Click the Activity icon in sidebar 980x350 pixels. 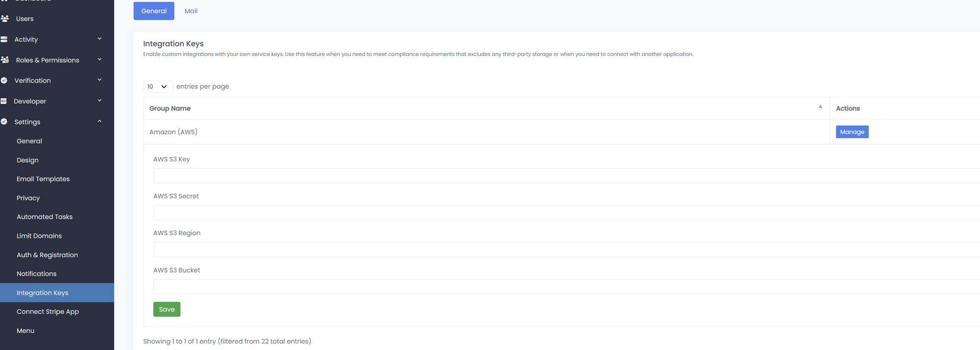(4, 39)
